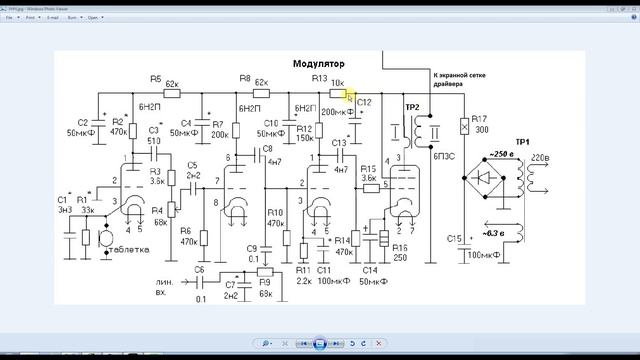
Task: Start the slide show
Action: (x=320, y=344)
